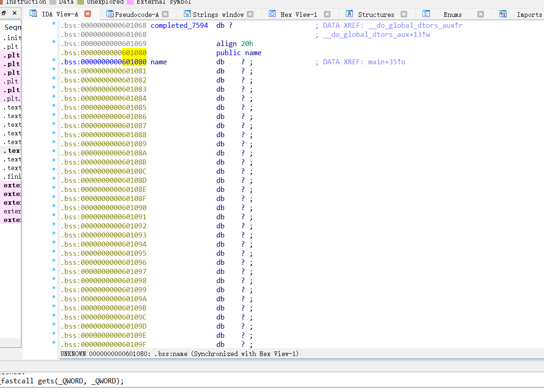544x392 pixels.
Task: Select address line .bss:000000000060109F
Action: pyautogui.click(x=104, y=345)
